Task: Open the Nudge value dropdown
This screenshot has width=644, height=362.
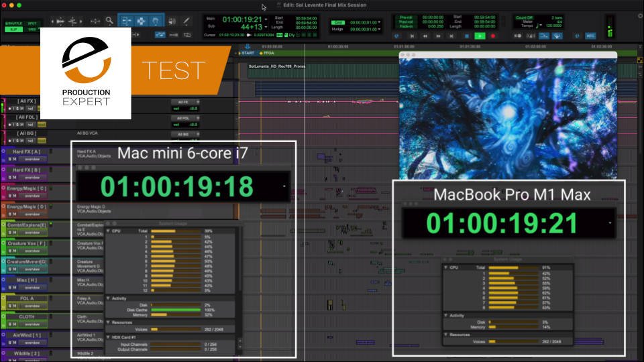Action: click(x=379, y=29)
